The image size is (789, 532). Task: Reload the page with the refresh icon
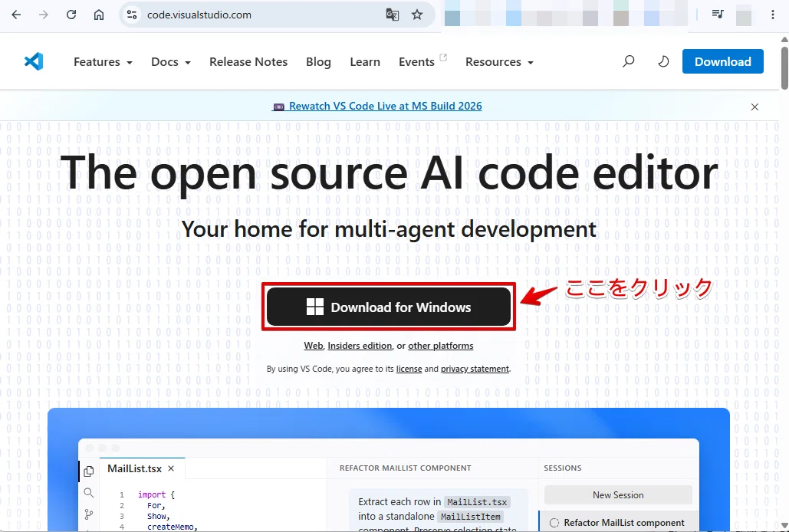click(x=71, y=15)
